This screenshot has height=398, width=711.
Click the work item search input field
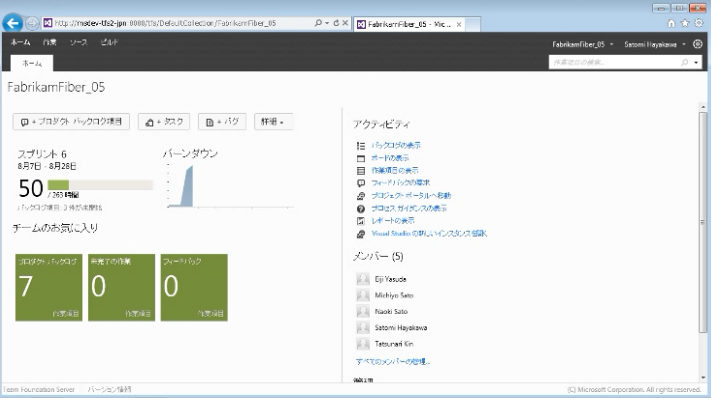pyautogui.click(x=614, y=63)
